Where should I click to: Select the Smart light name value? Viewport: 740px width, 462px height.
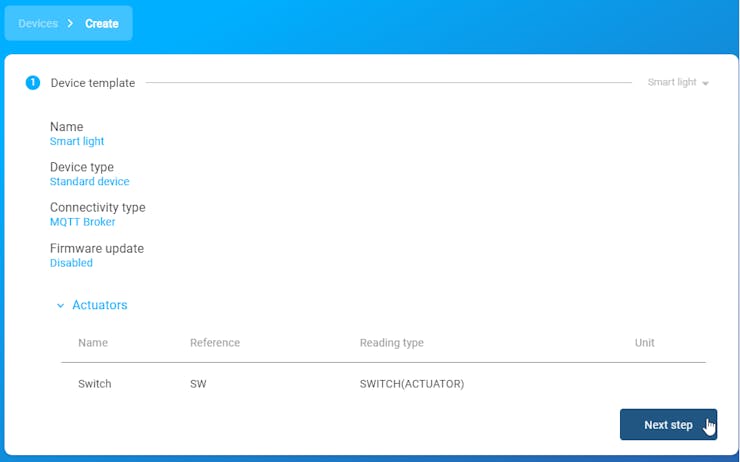click(x=77, y=141)
